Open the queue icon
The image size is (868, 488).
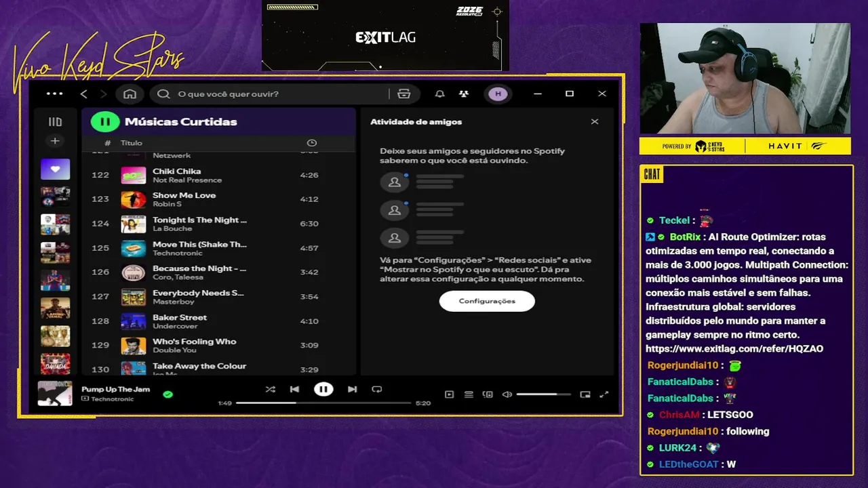click(x=469, y=394)
